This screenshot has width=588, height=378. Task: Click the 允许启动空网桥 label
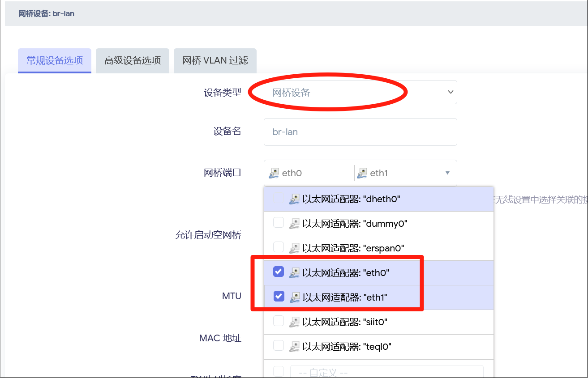point(209,235)
